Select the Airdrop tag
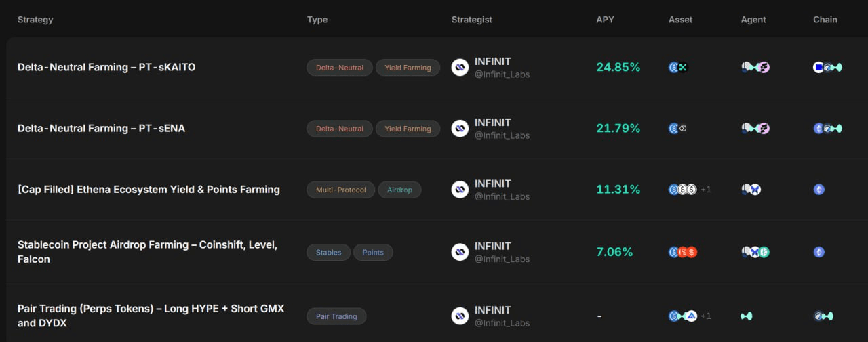868x342 pixels. (399, 190)
